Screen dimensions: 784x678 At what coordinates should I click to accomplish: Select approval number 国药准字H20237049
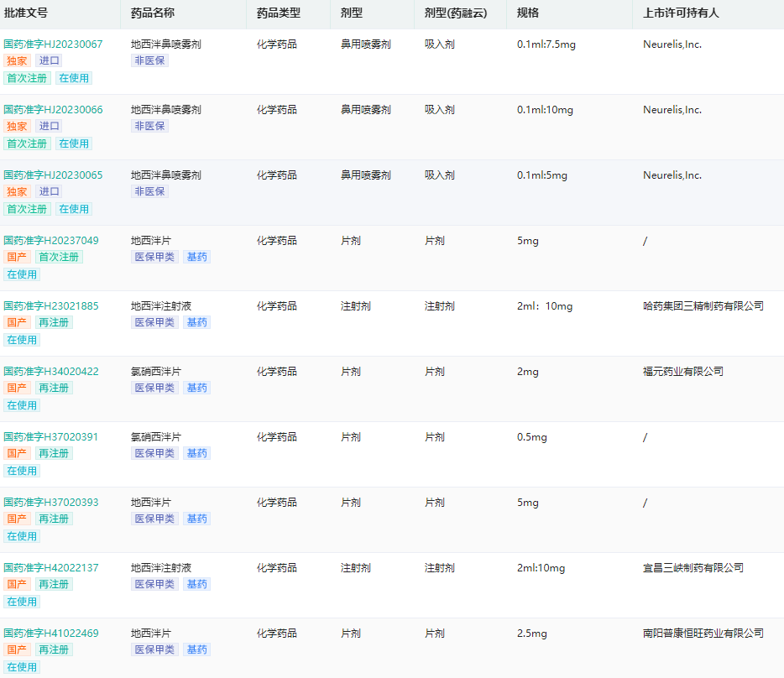click(51, 241)
